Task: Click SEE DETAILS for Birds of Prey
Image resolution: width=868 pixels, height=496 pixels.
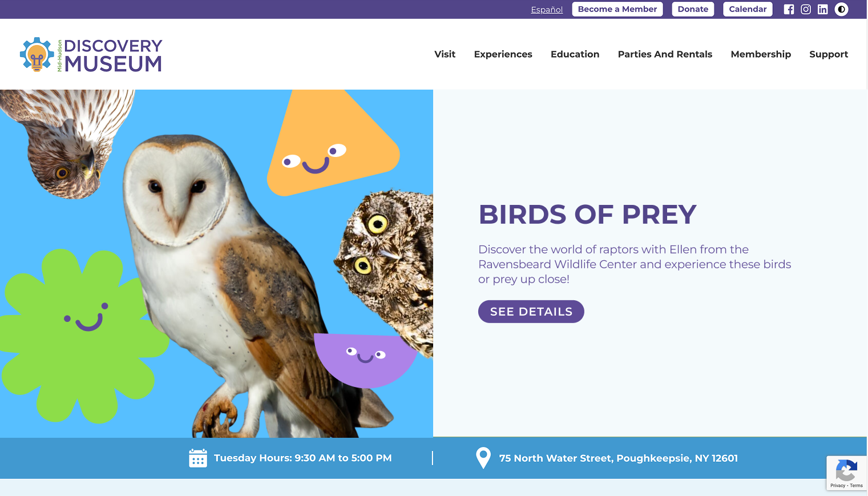Action: [531, 312]
